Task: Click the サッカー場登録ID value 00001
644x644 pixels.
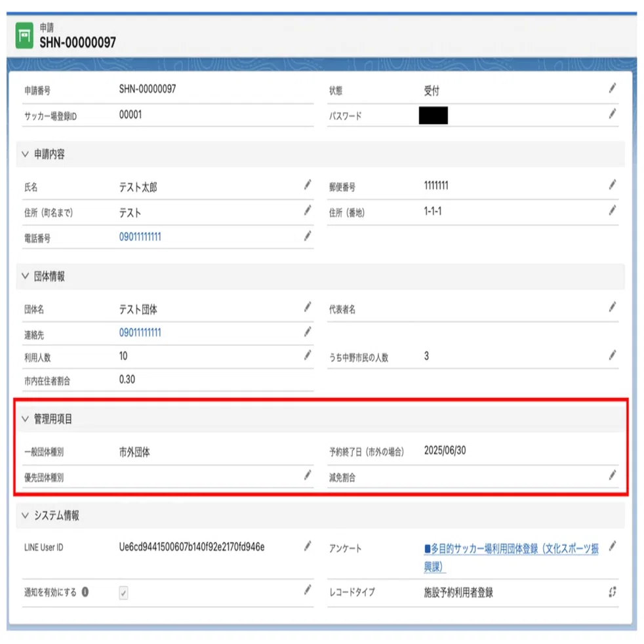Action: pyautogui.click(x=131, y=115)
